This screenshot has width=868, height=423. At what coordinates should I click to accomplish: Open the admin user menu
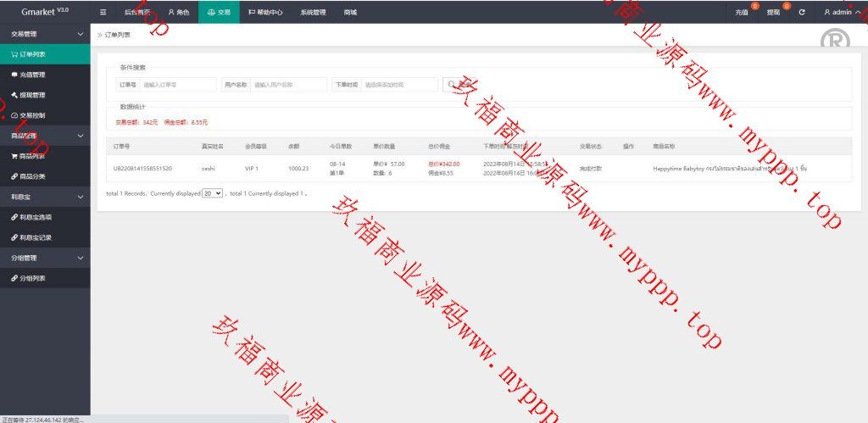[841, 13]
